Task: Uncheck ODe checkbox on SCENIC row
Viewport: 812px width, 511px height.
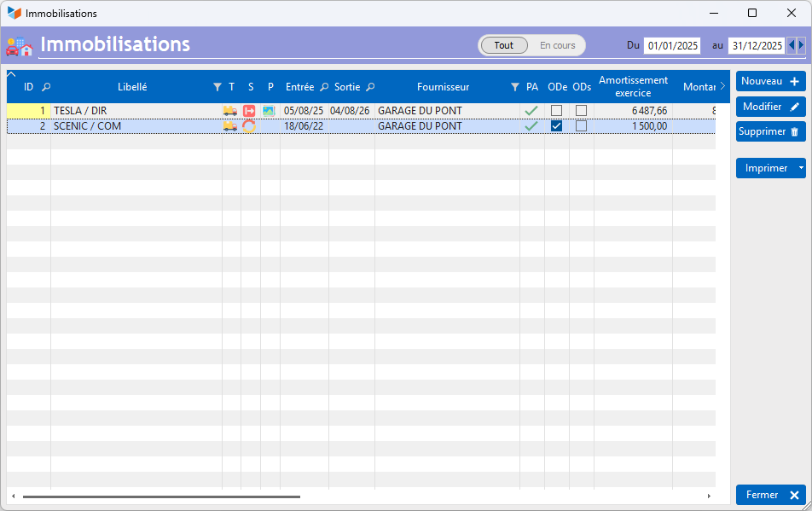Action: coord(557,126)
